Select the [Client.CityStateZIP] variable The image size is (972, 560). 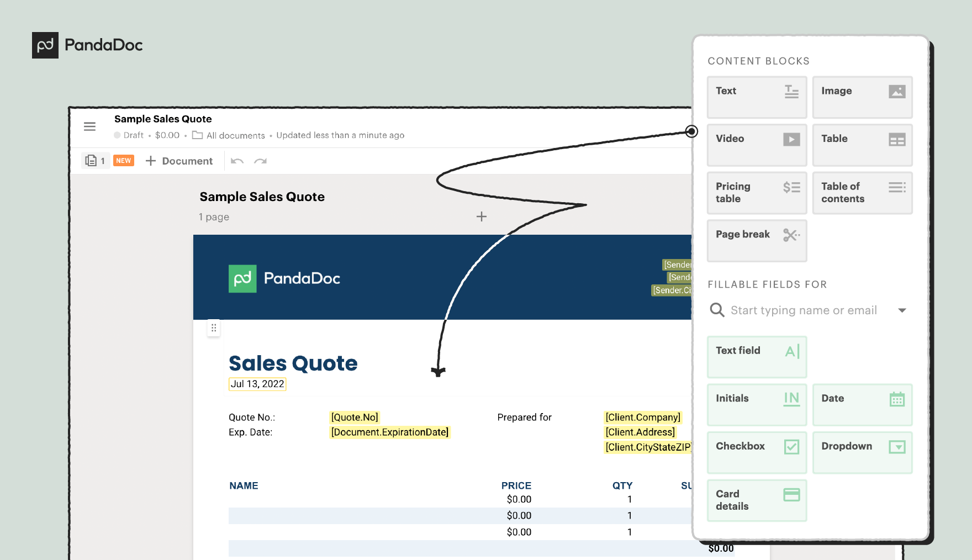click(x=648, y=447)
